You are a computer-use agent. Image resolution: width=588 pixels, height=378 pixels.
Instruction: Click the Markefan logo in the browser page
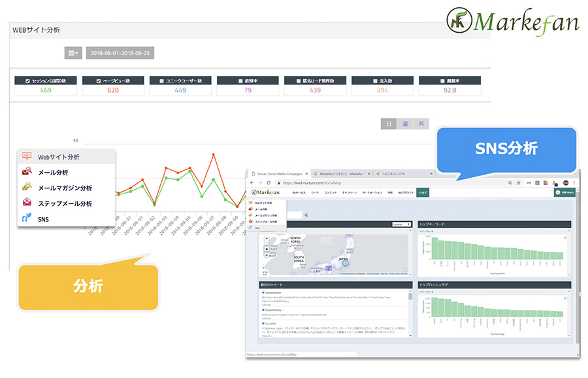(265, 192)
